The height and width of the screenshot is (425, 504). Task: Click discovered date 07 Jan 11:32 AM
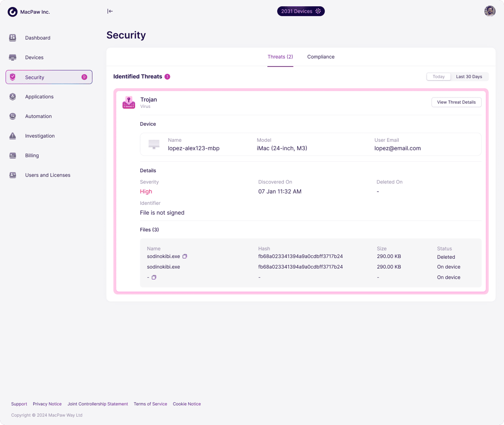click(280, 192)
